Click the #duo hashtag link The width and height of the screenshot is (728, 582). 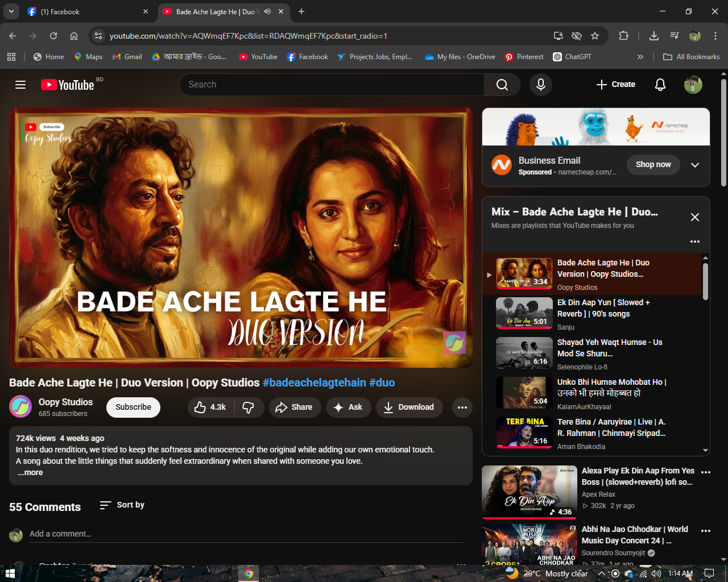382,383
